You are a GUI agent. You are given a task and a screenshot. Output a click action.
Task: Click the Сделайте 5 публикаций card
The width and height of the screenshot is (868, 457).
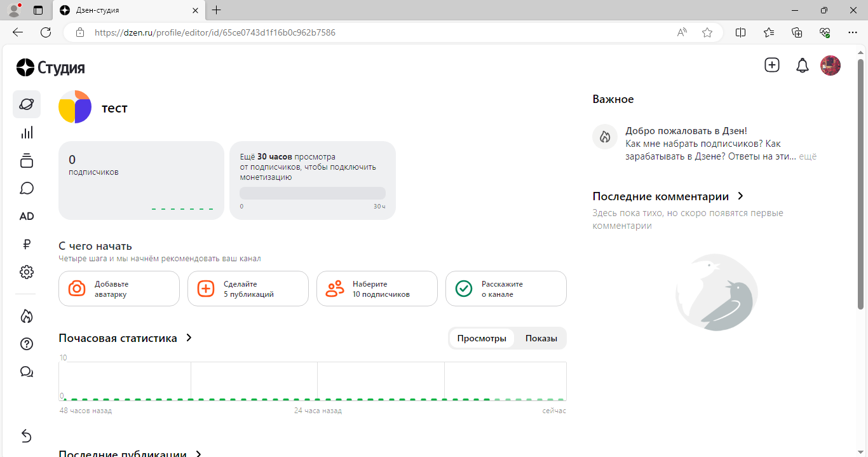click(x=248, y=289)
